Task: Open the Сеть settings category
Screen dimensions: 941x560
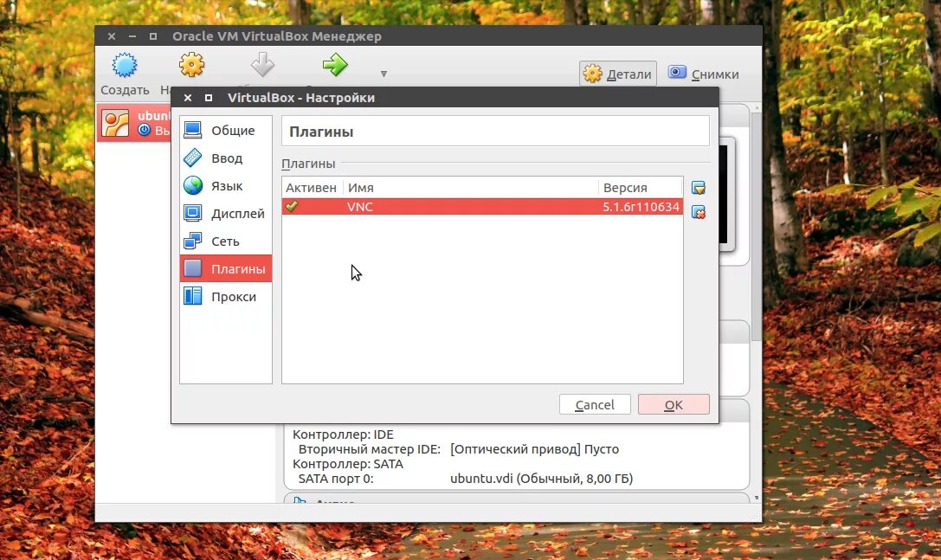Action: (x=226, y=241)
